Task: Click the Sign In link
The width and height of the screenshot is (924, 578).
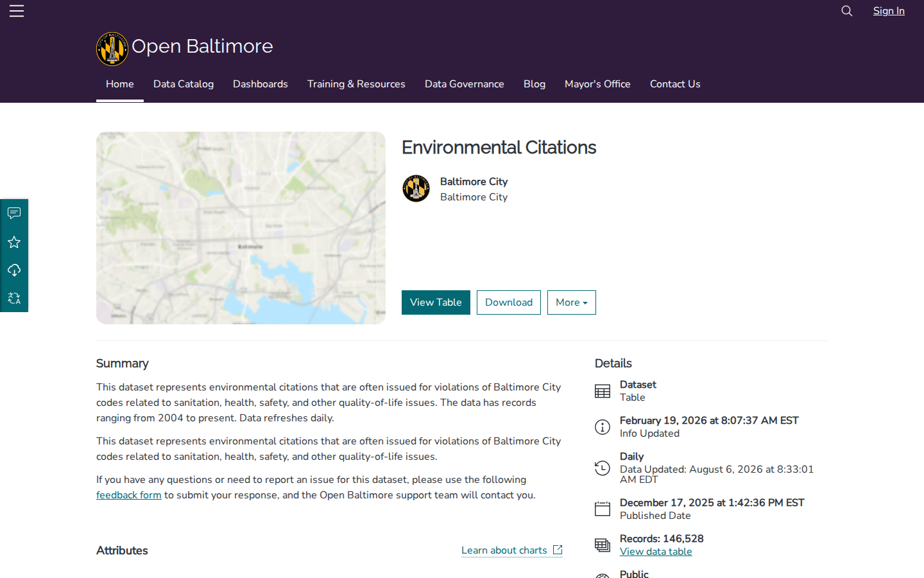Action: coord(889,11)
